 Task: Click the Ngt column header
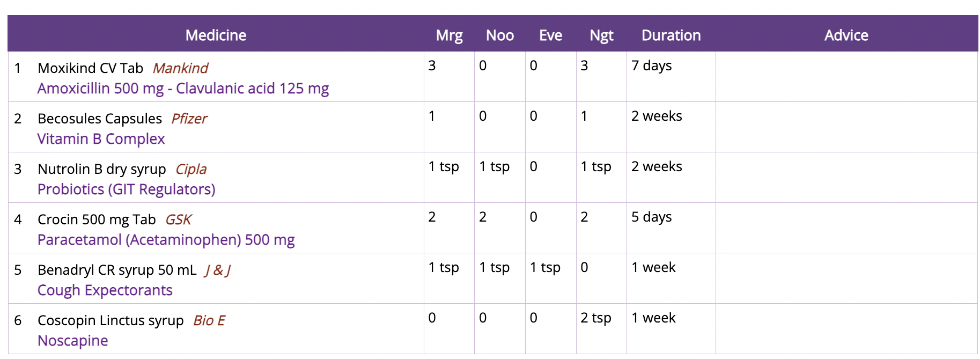[x=601, y=35]
